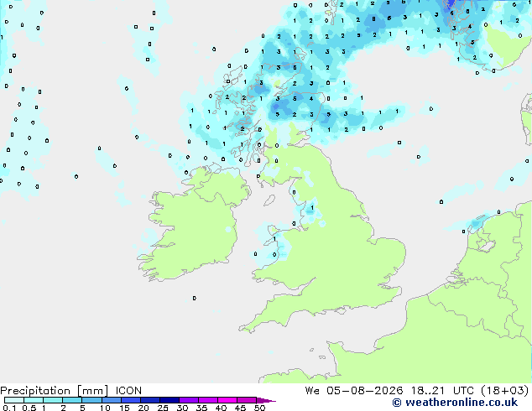The width and height of the screenshot is (532, 411).
Task: Click the '20' legend scale label
Action: point(143,408)
